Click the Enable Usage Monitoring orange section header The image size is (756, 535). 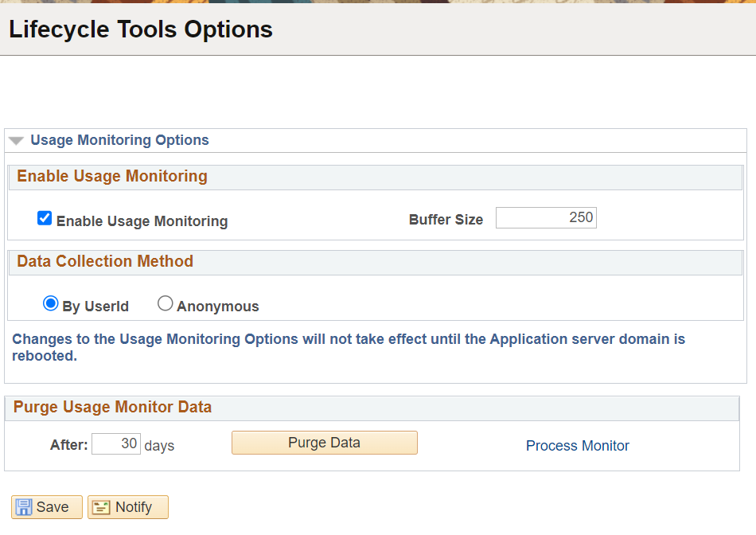point(112,176)
